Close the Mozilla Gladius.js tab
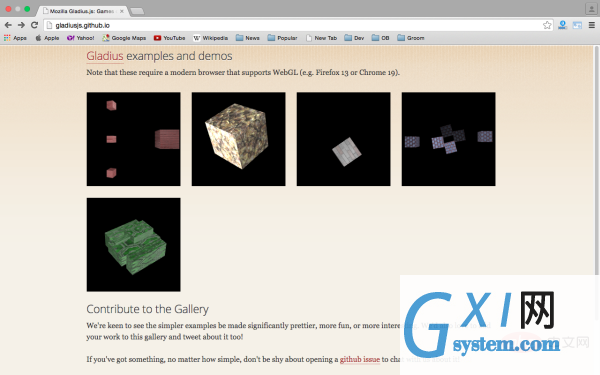The height and width of the screenshot is (375, 600). pyautogui.click(x=122, y=11)
